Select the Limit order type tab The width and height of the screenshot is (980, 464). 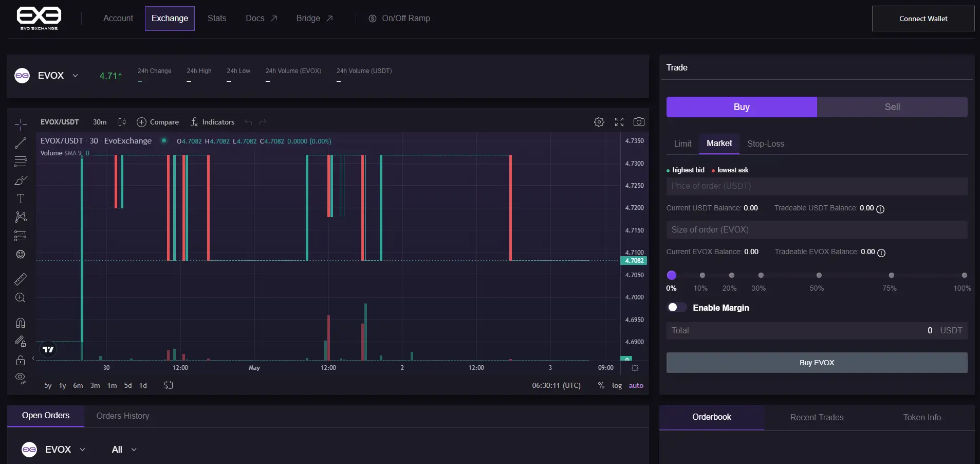(x=682, y=144)
